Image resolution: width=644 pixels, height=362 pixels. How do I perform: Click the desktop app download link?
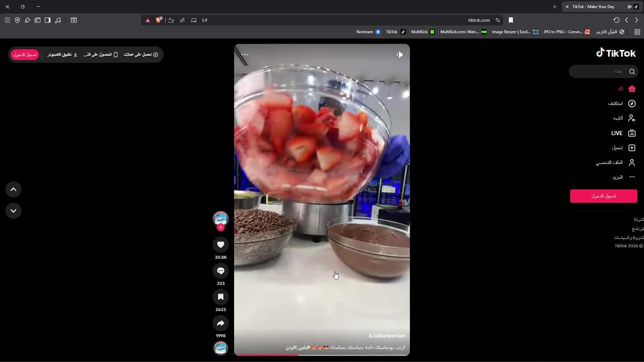pyautogui.click(x=62, y=54)
